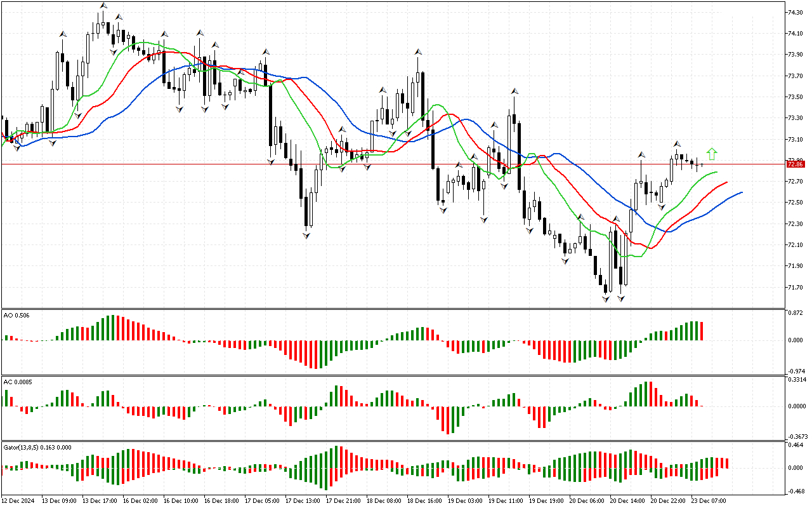
Task: Click the 74.10 price axis label
Action: 796,34
